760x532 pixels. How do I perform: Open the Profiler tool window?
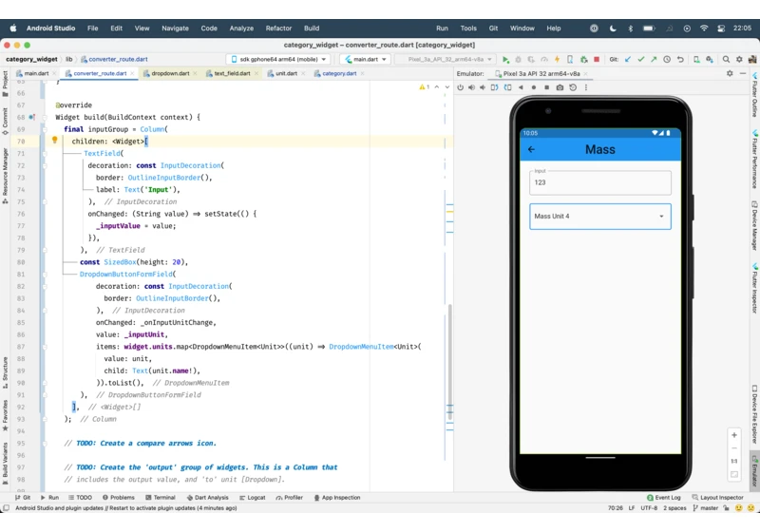click(290, 498)
